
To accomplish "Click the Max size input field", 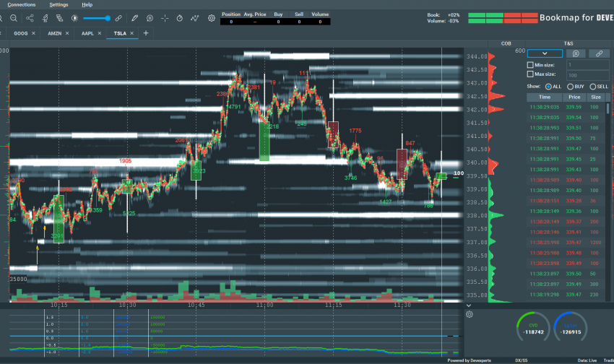I will 587,75.
